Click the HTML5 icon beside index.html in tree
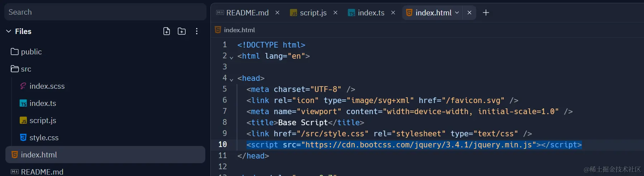 point(15,155)
